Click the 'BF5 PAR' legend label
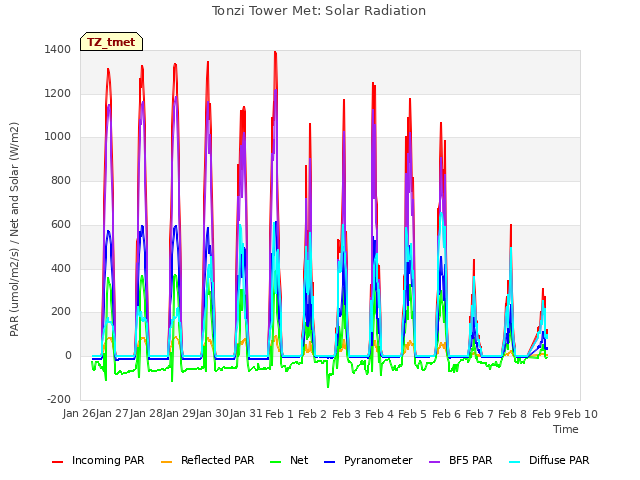 point(471,460)
